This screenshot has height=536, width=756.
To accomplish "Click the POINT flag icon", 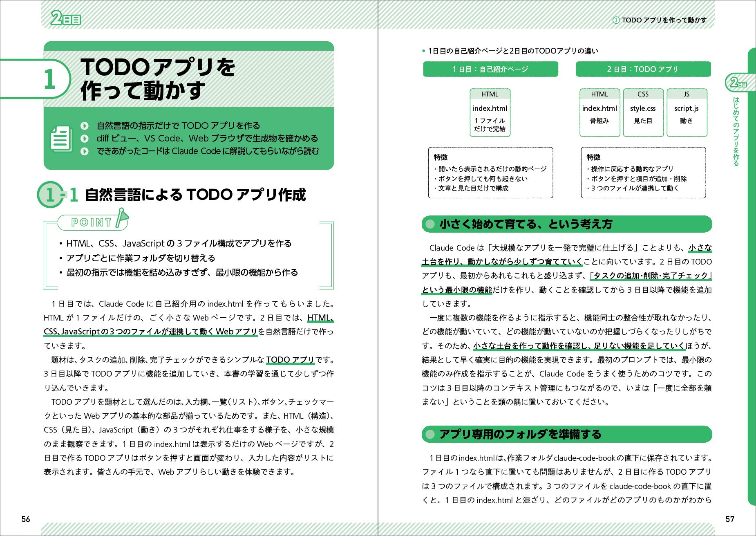I will coord(122,218).
